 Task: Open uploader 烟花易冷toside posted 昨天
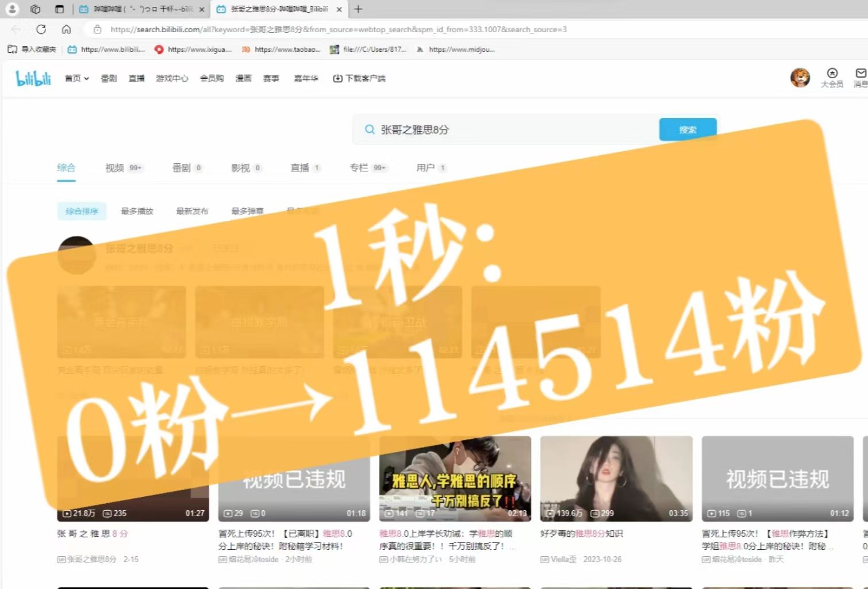(732, 559)
